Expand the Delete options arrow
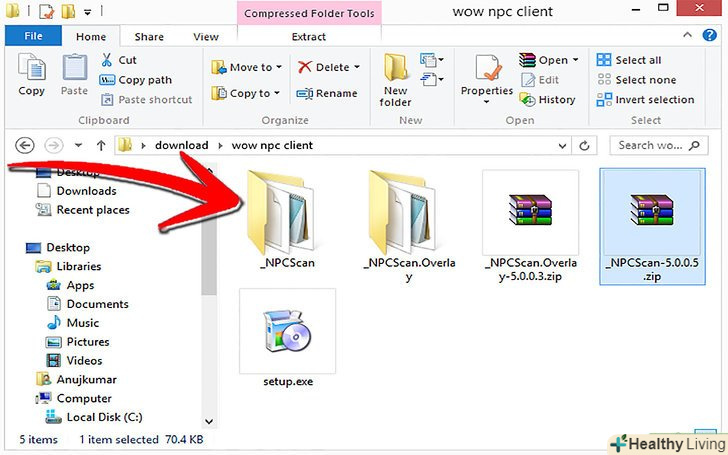 357,67
